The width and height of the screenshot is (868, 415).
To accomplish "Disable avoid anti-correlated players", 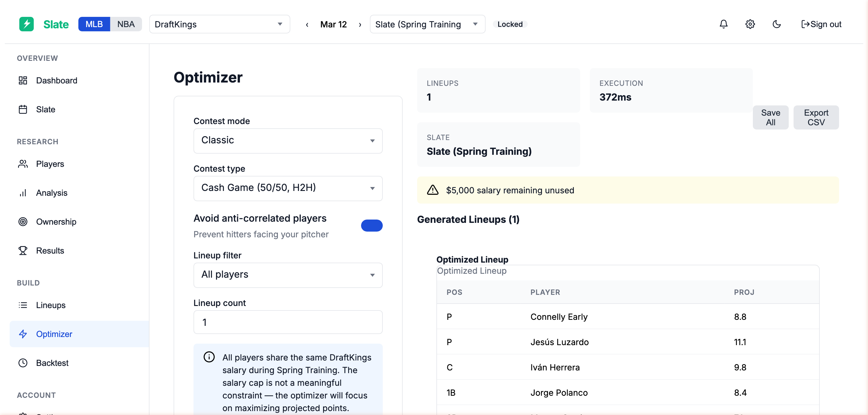I will tap(372, 226).
